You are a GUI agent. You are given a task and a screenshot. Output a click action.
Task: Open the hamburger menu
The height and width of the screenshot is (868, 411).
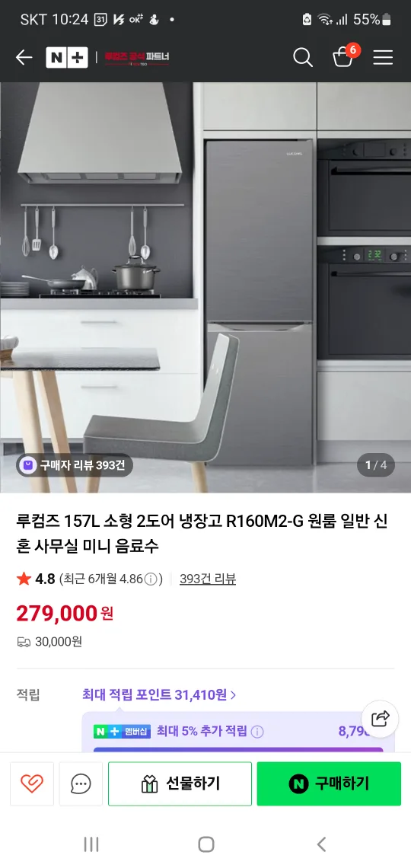(383, 57)
